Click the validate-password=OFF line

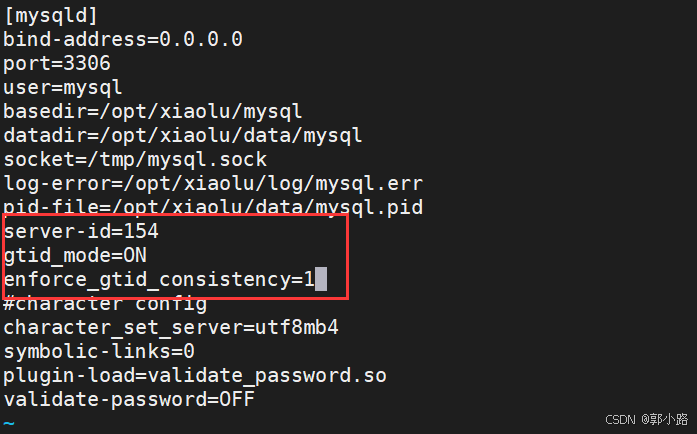coord(129,399)
